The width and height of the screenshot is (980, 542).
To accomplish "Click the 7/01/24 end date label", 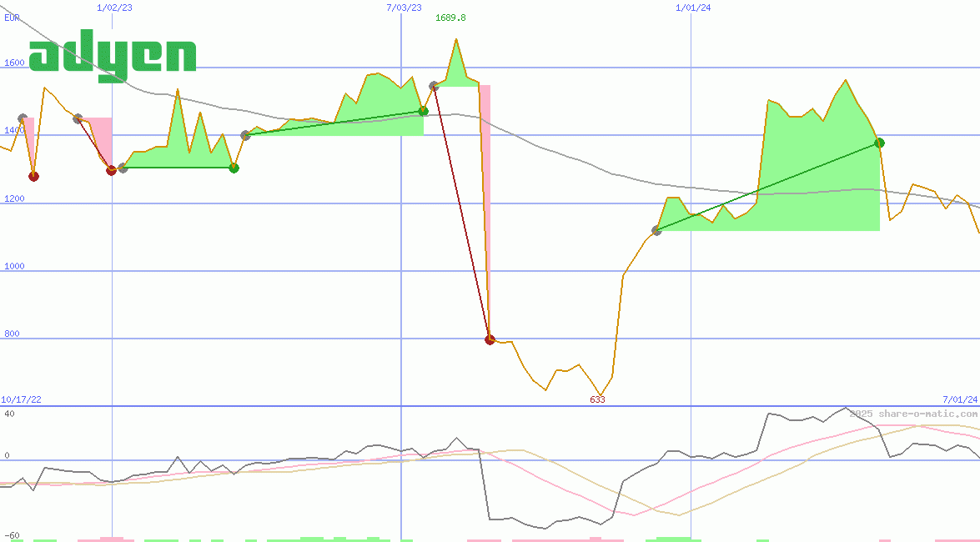I will coord(960,400).
